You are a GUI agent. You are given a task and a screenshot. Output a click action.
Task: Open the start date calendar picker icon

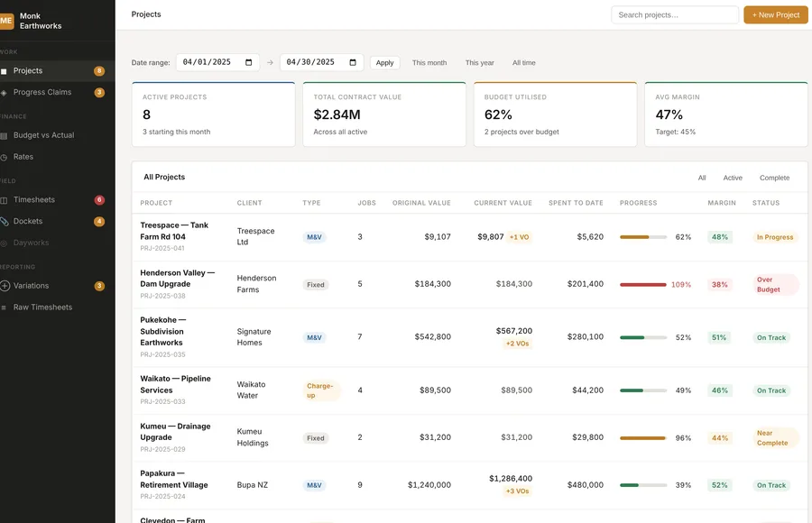point(249,62)
